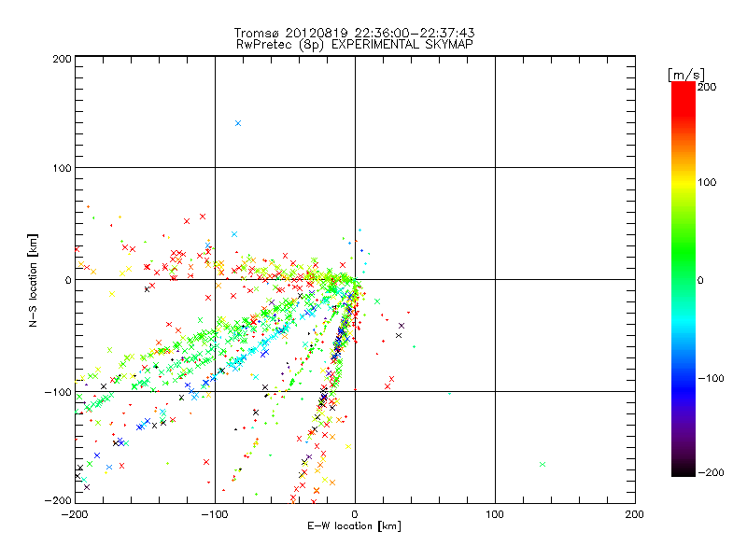
Task: Click the colorbar '0' value label
Action: pyautogui.click(x=700, y=281)
